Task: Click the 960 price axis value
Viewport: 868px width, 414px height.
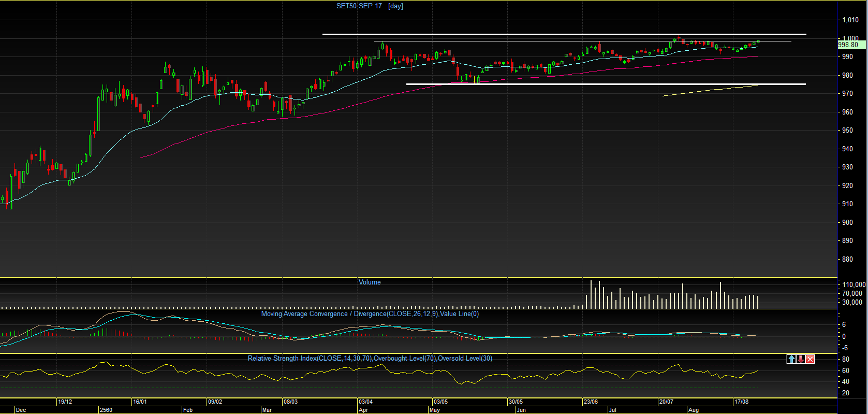Action: [x=847, y=112]
